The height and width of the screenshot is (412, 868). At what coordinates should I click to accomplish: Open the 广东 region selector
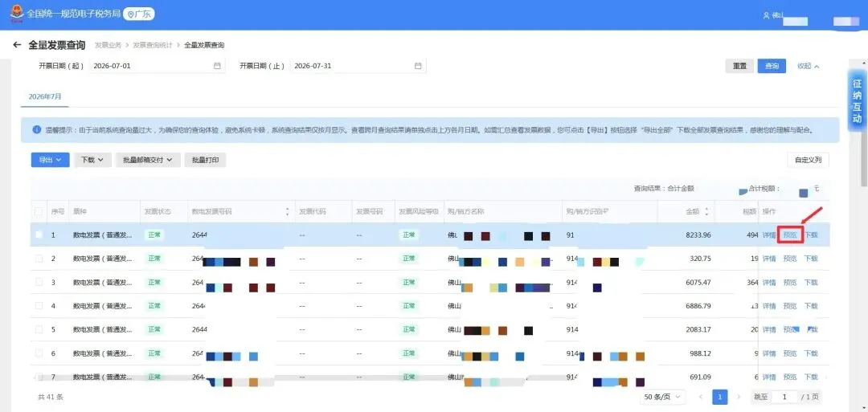pos(139,14)
